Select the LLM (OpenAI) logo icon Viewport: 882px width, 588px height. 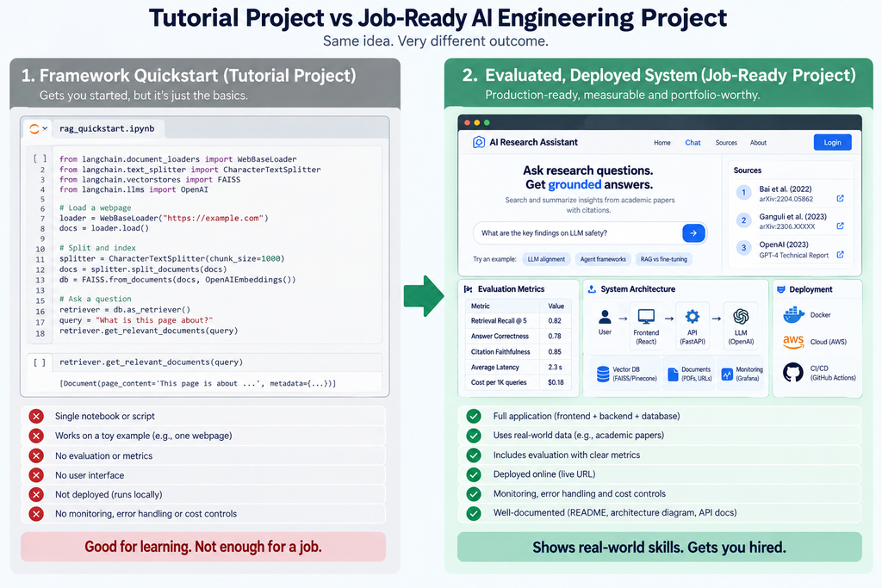click(x=741, y=317)
